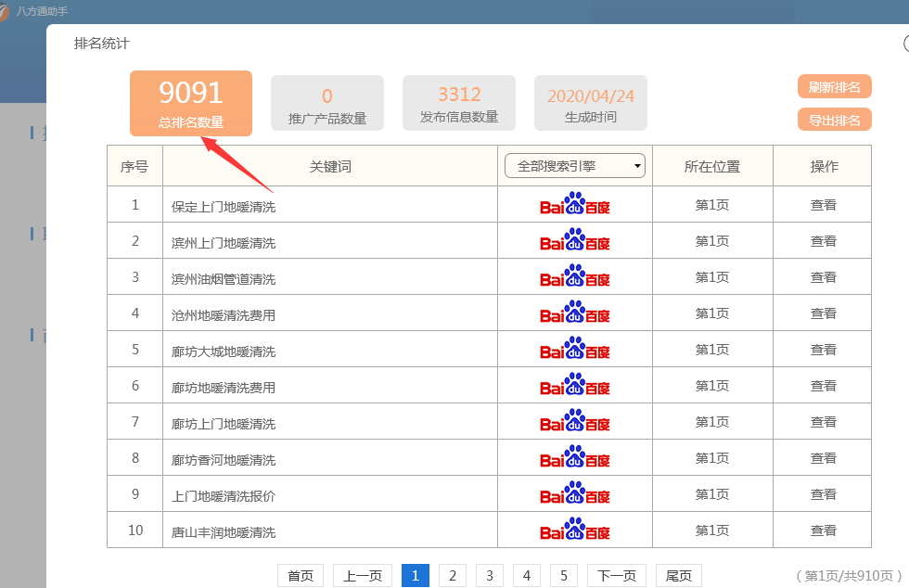Click 查看 for 廊坊大城地暖清洗
This screenshot has height=588, width=909.
[824, 349]
